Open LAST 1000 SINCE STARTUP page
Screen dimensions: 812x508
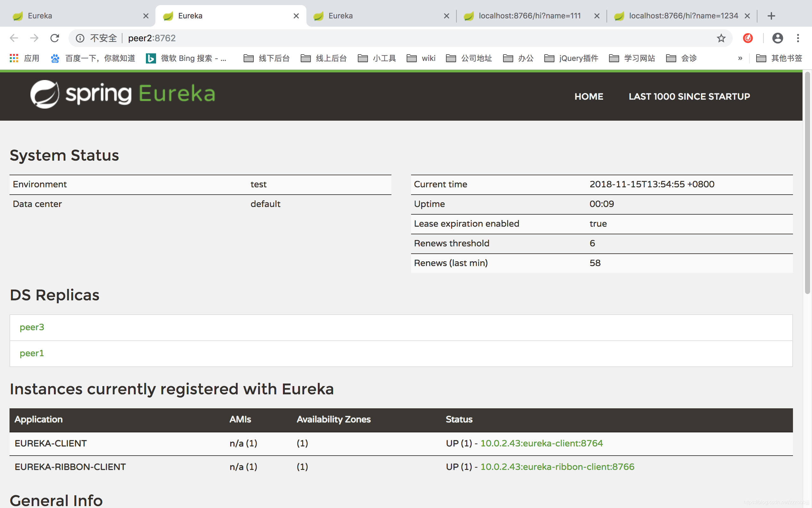click(689, 97)
